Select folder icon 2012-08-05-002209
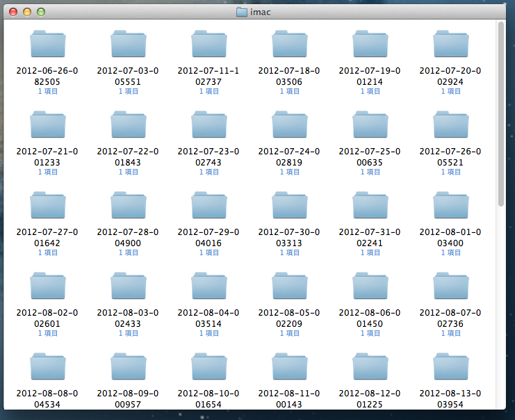The height and width of the screenshot is (420, 515). [289, 286]
